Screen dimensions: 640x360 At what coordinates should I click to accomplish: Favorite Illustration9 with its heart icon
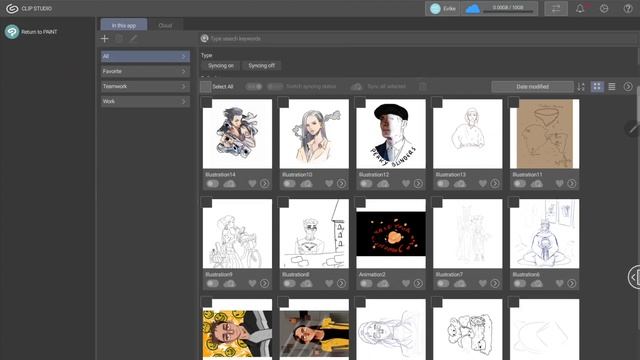(252, 283)
